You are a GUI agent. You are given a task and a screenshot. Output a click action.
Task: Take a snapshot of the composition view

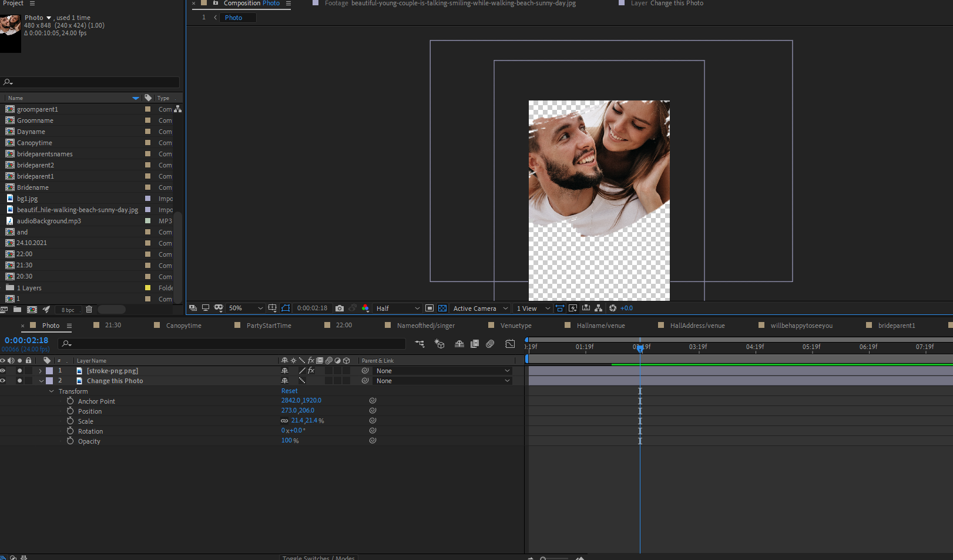[x=340, y=308]
